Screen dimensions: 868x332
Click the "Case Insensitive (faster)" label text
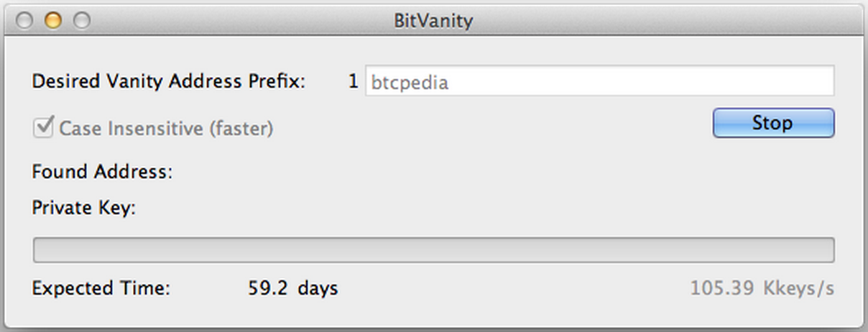click(166, 129)
